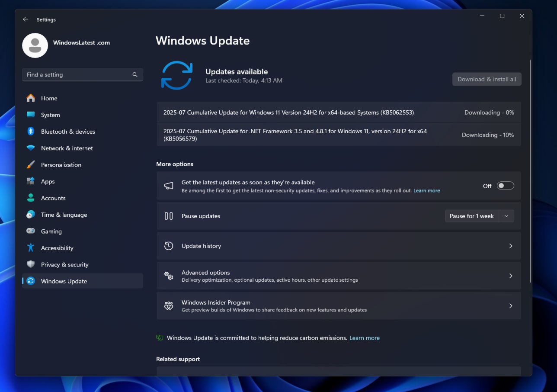Open the carbon emissions Learn more link
Viewport: 557px width, 392px height.
[365, 338]
